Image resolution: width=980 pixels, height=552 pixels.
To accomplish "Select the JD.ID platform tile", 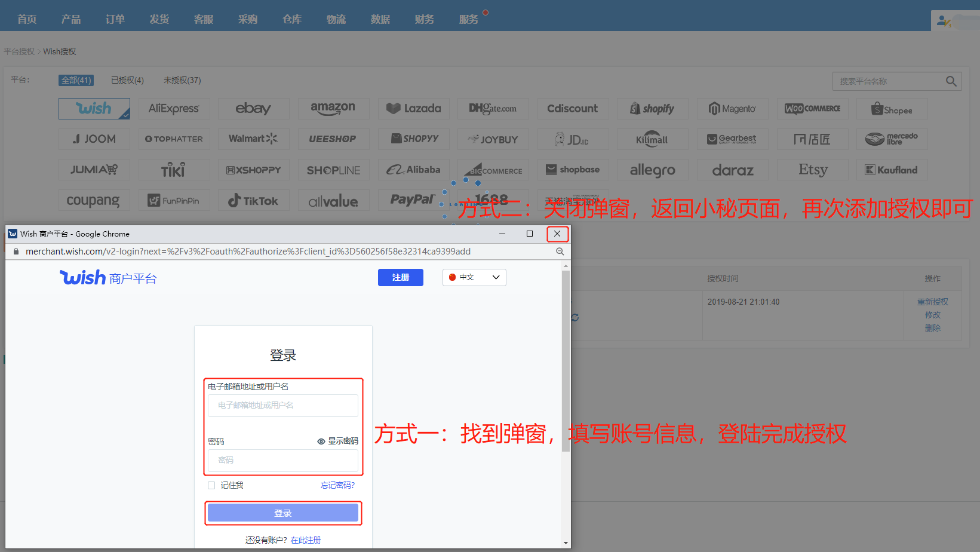I will point(573,139).
